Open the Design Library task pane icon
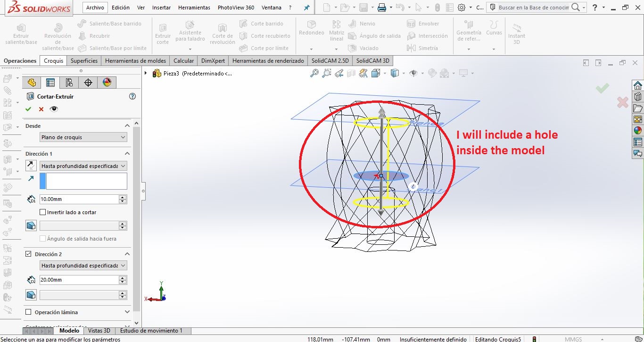This screenshot has height=342, width=644. pyautogui.click(x=638, y=97)
